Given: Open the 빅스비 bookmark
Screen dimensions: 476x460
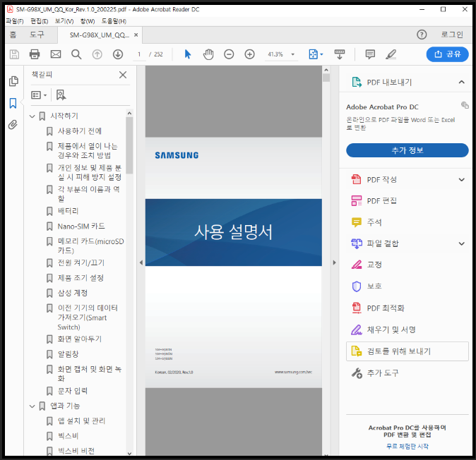Looking at the screenshot, I should point(68,436).
